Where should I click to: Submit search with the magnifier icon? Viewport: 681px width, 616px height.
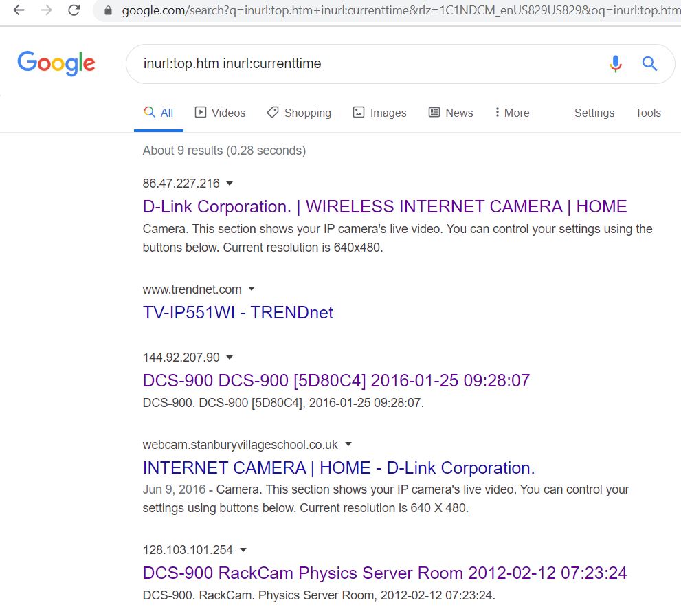(x=649, y=63)
